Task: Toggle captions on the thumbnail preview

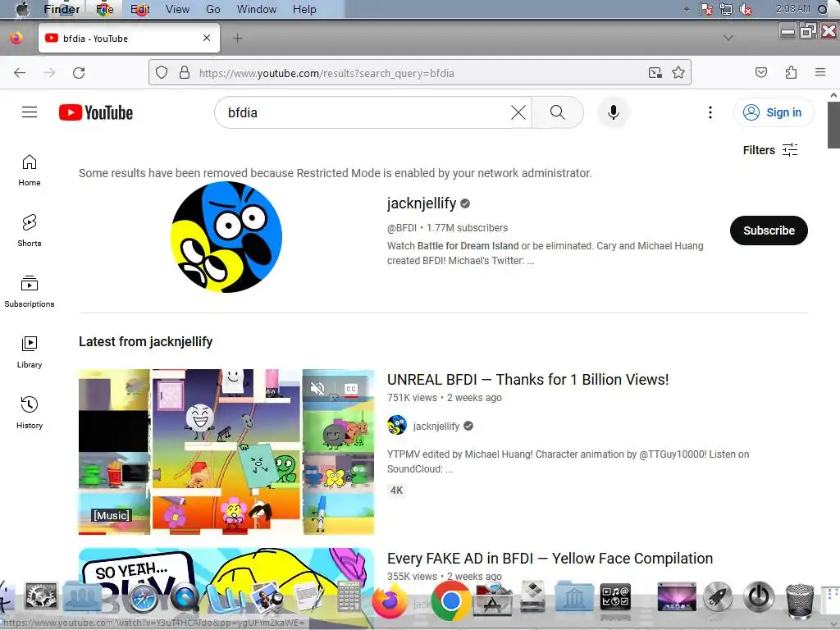Action: 351,388
